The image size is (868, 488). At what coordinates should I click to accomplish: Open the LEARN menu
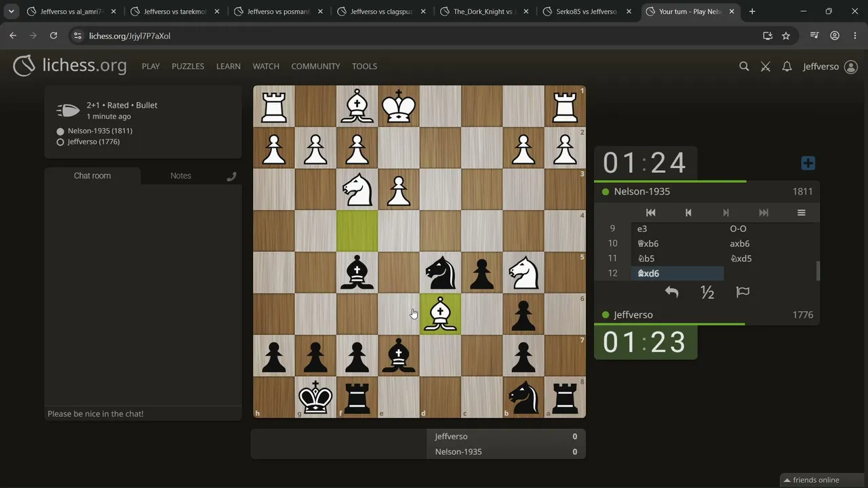(229, 66)
